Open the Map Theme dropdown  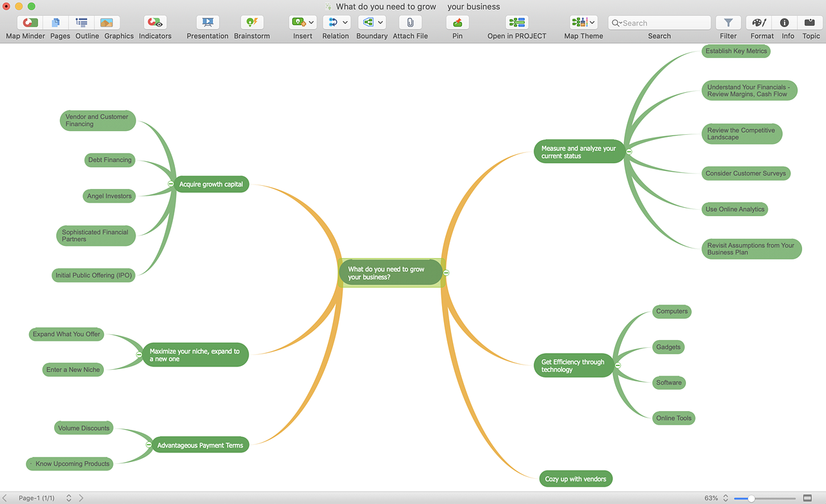tap(592, 23)
